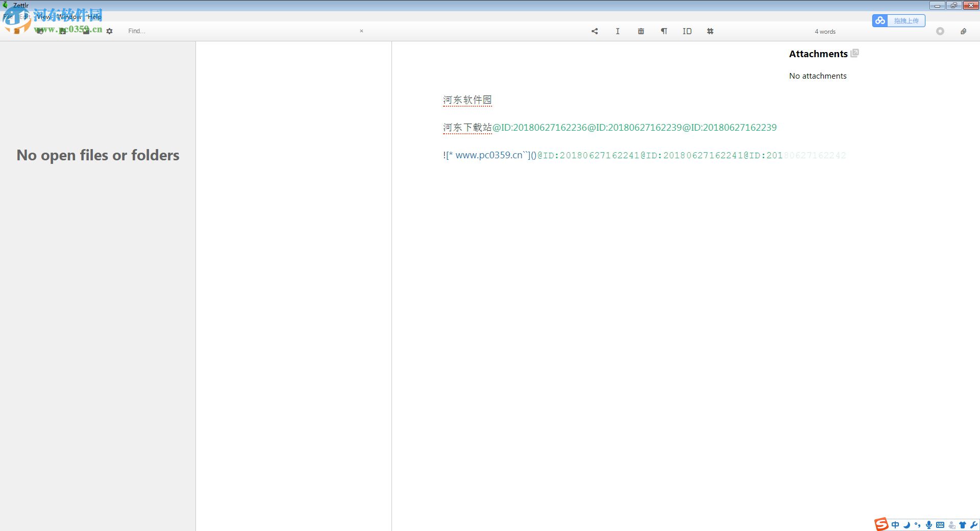Click the 拖拽上传 upload button
This screenshot has width=980, height=531.
pos(906,20)
